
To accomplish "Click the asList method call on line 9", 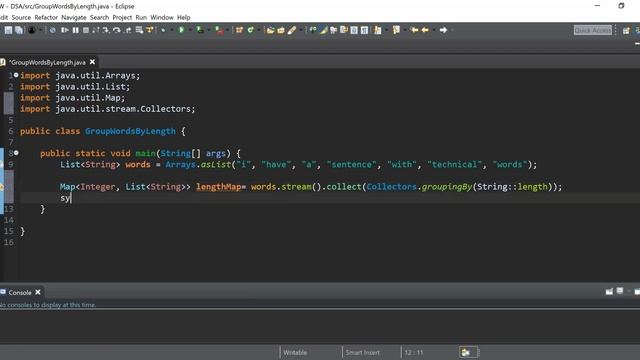I will [x=216, y=164].
